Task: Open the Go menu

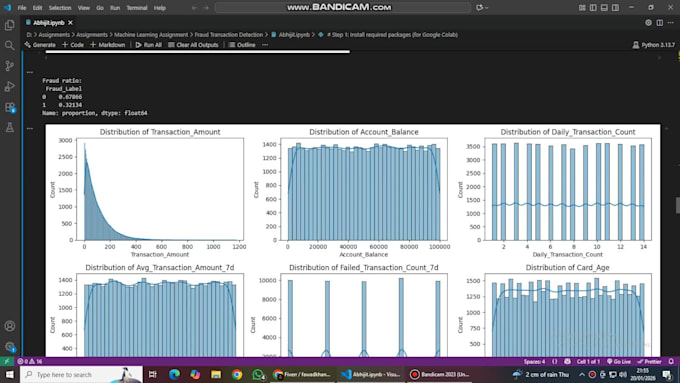Action: [100, 8]
